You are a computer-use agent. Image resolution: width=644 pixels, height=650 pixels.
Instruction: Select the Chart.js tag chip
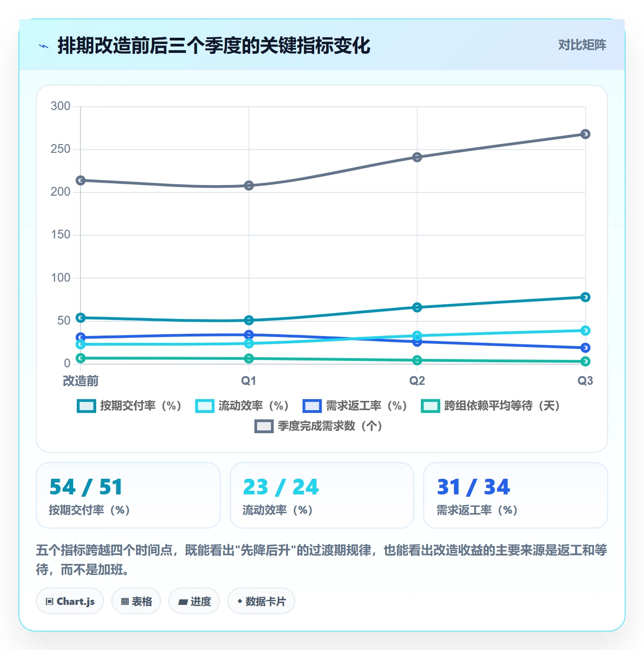click(x=70, y=601)
